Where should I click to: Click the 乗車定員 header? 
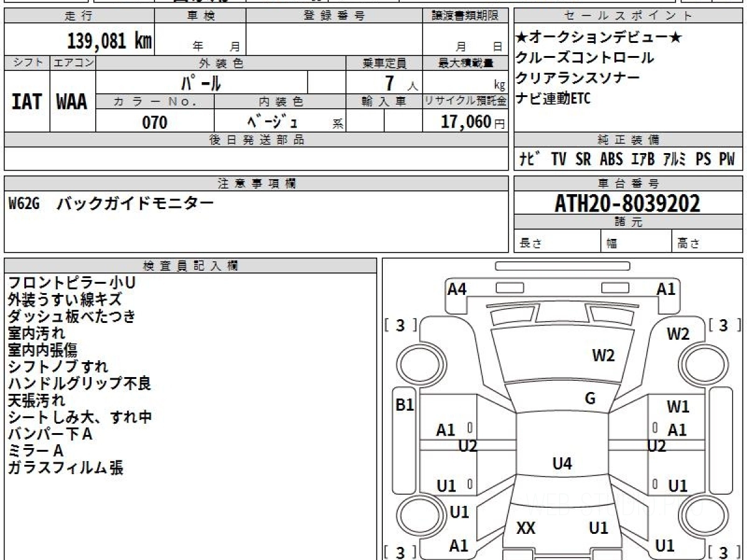(384, 63)
